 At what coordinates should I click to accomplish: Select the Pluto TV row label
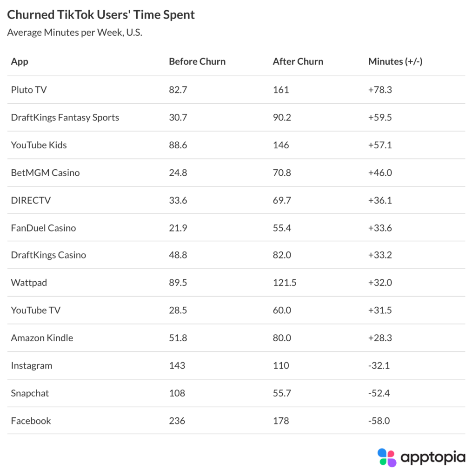tap(29, 90)
